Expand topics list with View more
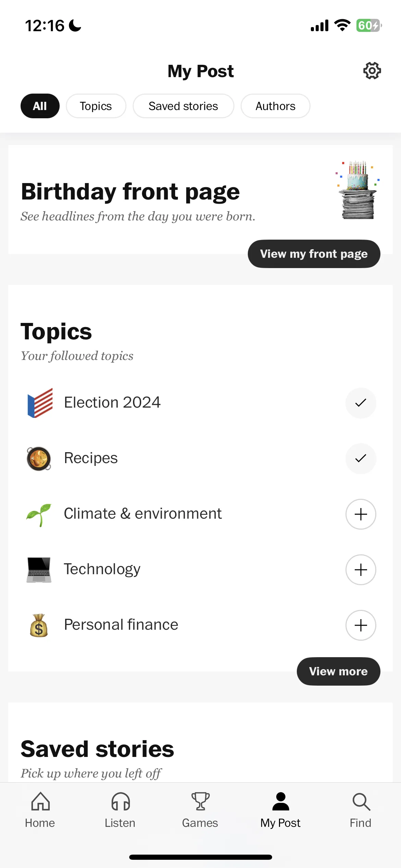The image size is (401, 868). (x=338, y=671)
